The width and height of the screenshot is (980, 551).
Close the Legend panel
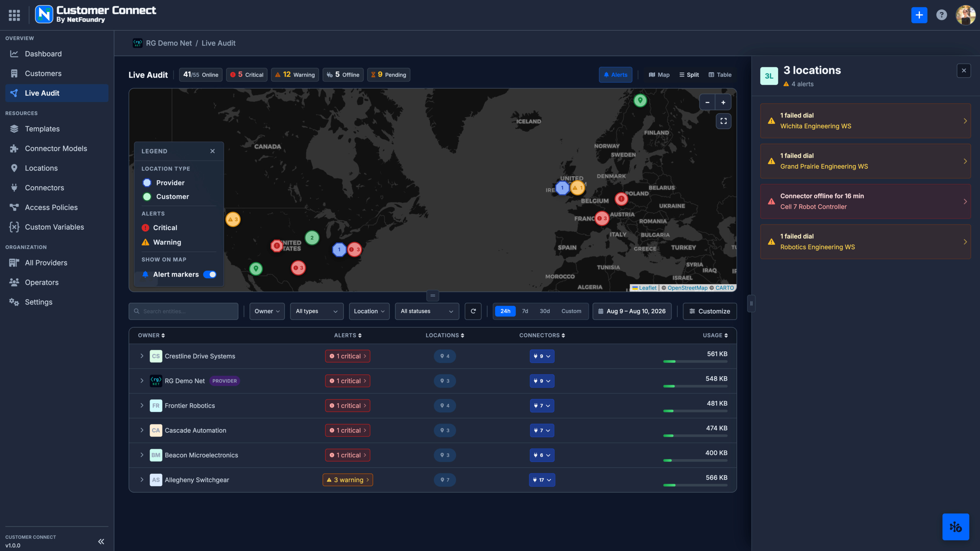(212, 151)
